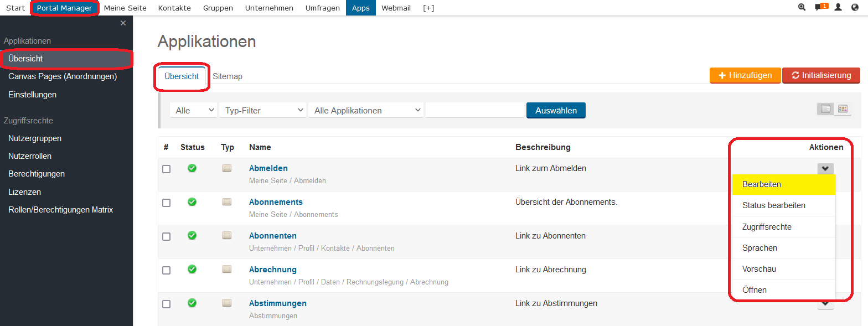Collapse actions dropdown arrow for Abmelden

click(825, 169)
